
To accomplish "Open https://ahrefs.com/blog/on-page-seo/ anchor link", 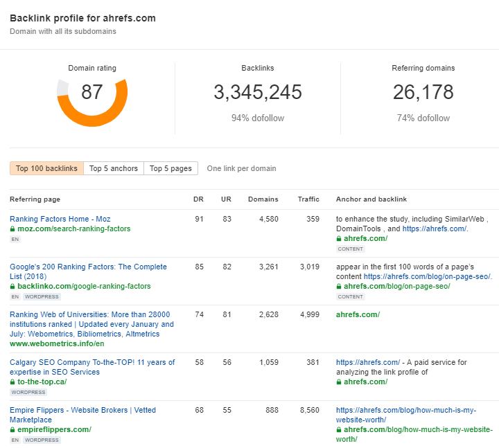I will click(427, 276).
